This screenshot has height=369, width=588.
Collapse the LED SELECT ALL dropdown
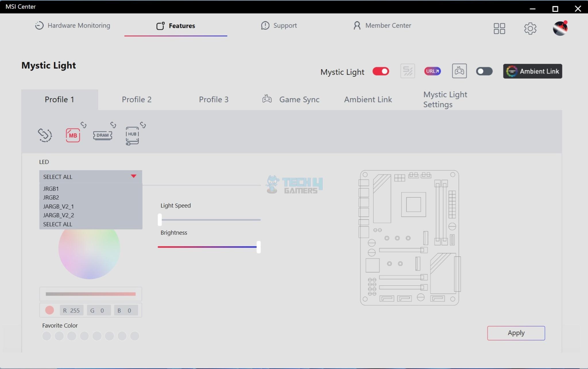[x=133, y=176]
